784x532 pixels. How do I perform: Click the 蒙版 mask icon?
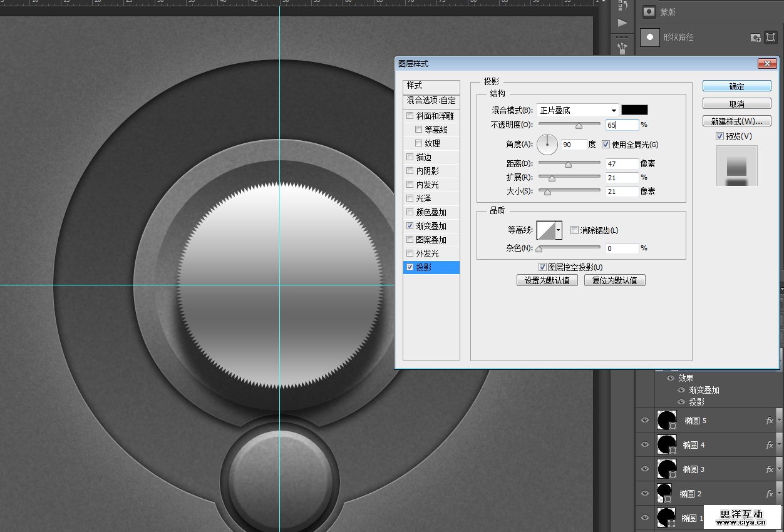coord(650,12)
